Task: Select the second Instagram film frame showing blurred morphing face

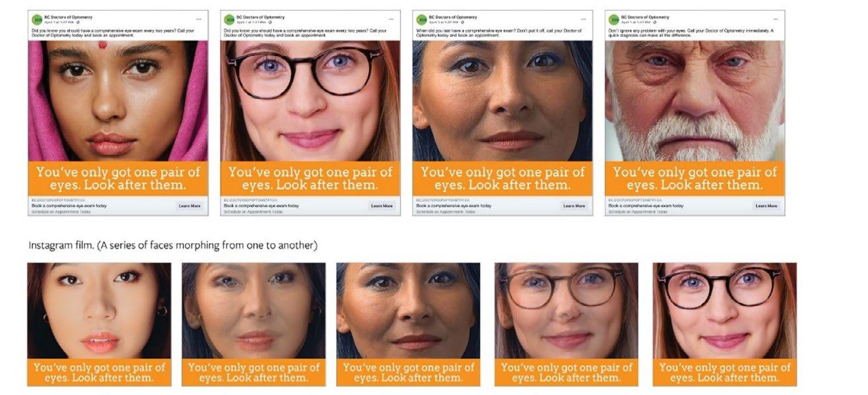Action: click(x=253, y=324)
